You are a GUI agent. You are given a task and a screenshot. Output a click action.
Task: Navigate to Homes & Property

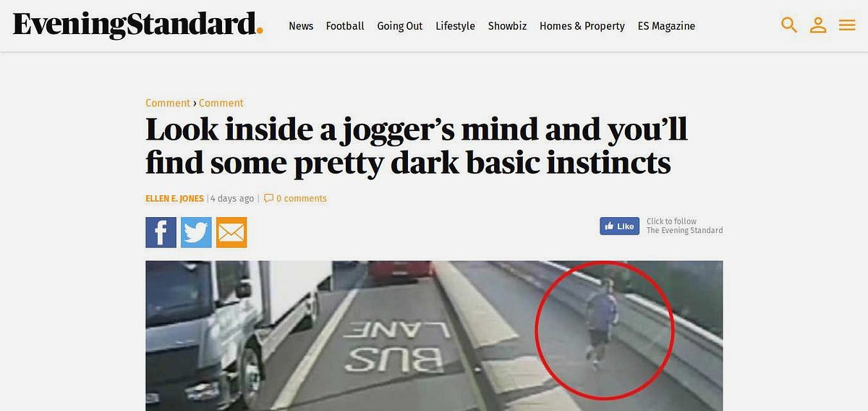point(582,26)
